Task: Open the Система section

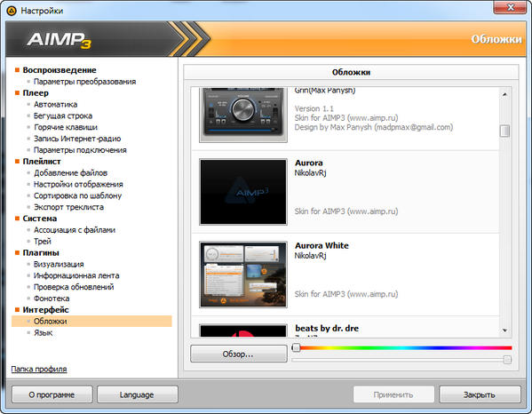Action: click(40, 219)
